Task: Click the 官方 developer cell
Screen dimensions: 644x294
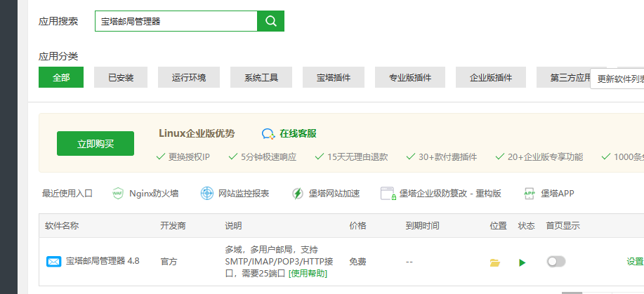Action: (x=169, y=262)
